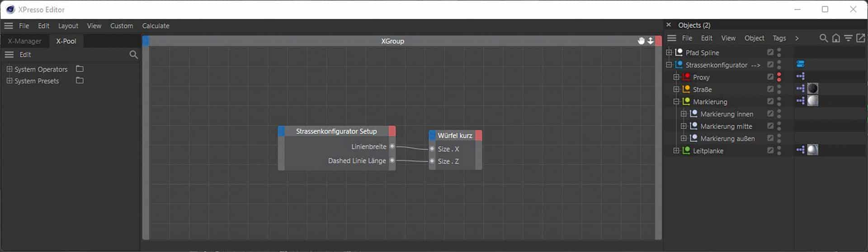Toggle layer checkbox for Strassenkonfigurator
Image resolution: width=868 pixels, height=252 pixels.
[x=770, y=65]
